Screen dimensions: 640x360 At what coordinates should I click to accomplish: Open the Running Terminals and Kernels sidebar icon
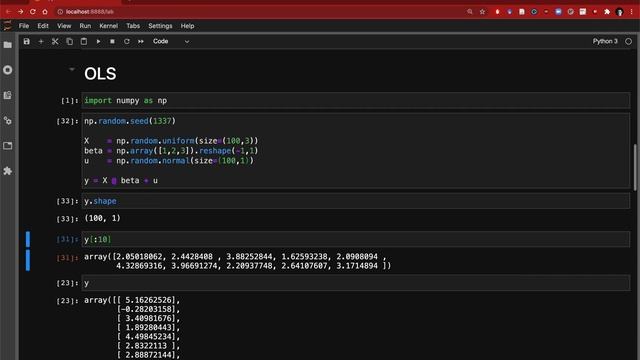click(8, 70)
